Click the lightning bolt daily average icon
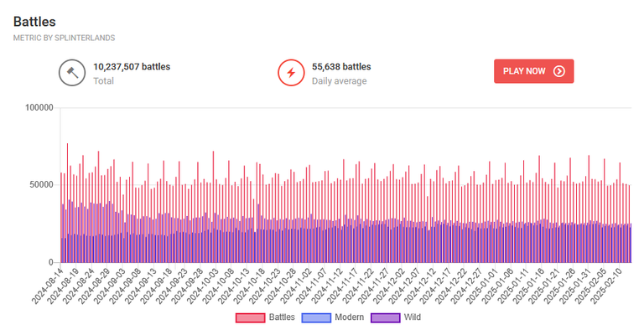The image size is (644, 335). pyautogui.click(x=291, y=73)
